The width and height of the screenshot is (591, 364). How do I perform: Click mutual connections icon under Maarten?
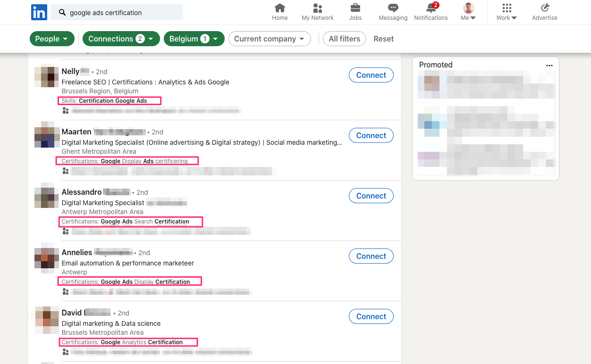click(66, 171)
